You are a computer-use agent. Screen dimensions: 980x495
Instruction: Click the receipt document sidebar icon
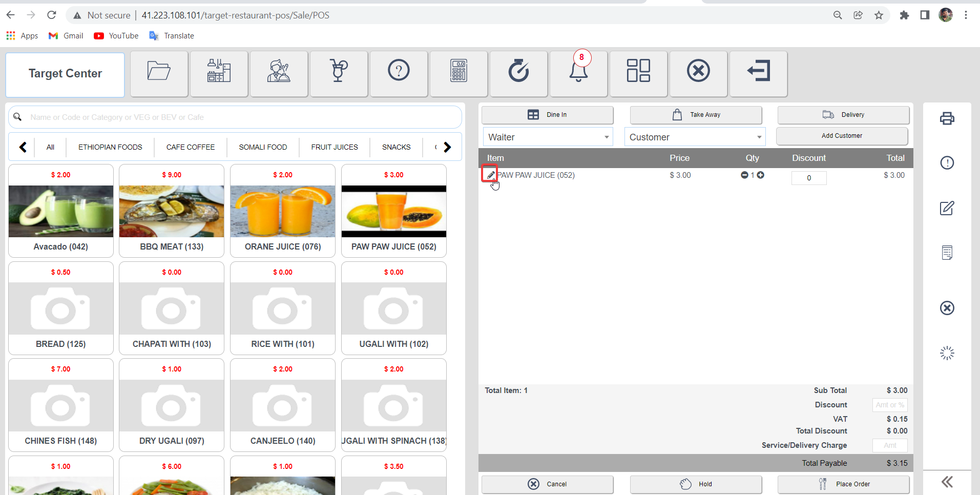(x=947, y=253)
